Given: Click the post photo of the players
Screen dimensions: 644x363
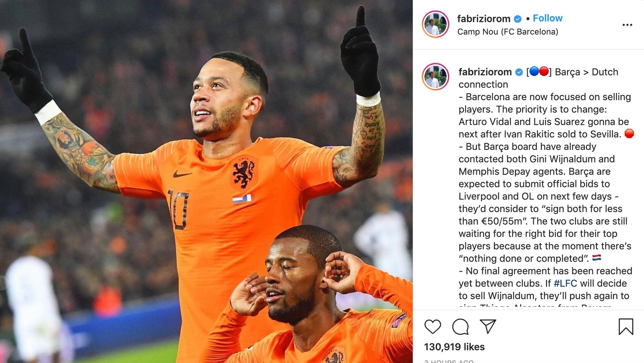Looking at the screenshot, I should (x=206, y=181).
